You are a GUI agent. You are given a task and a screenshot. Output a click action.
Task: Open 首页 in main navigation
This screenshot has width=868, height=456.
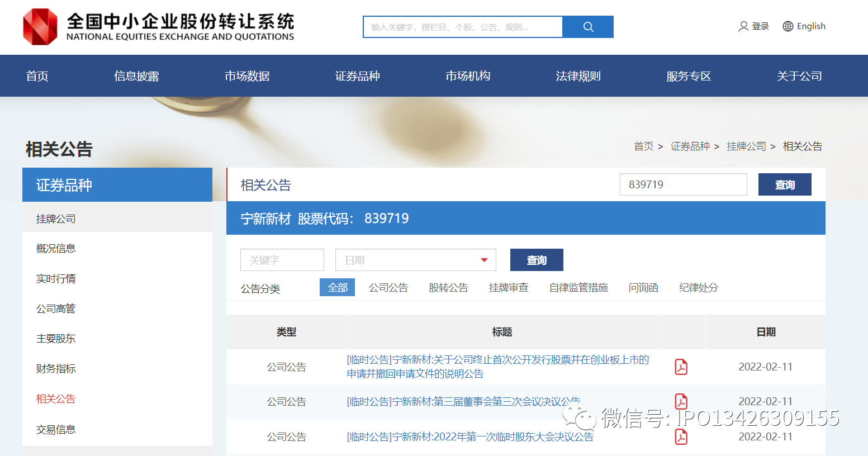point(37,76)
